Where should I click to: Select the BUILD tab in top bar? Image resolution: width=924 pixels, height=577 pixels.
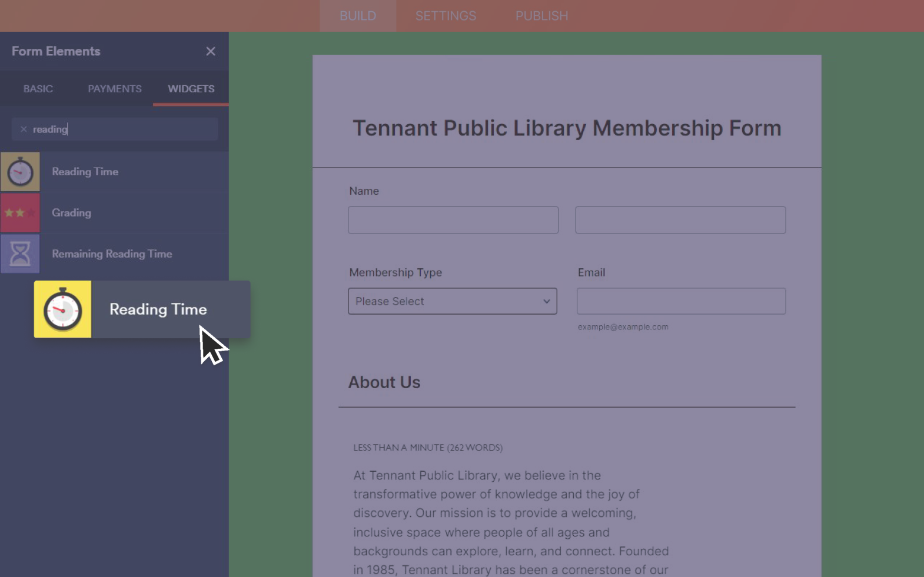pos(358,16)
